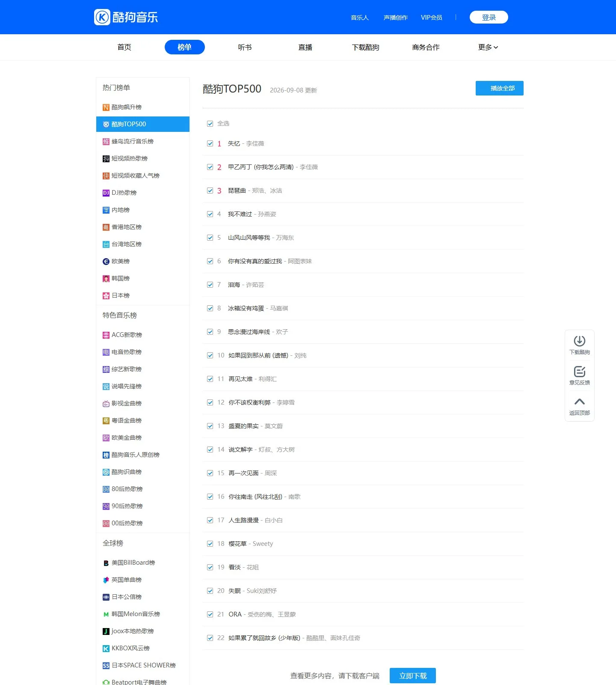Open the 日本公信榜 chart
The width and height of the screenshot is (616, 685).
[127, 597]
